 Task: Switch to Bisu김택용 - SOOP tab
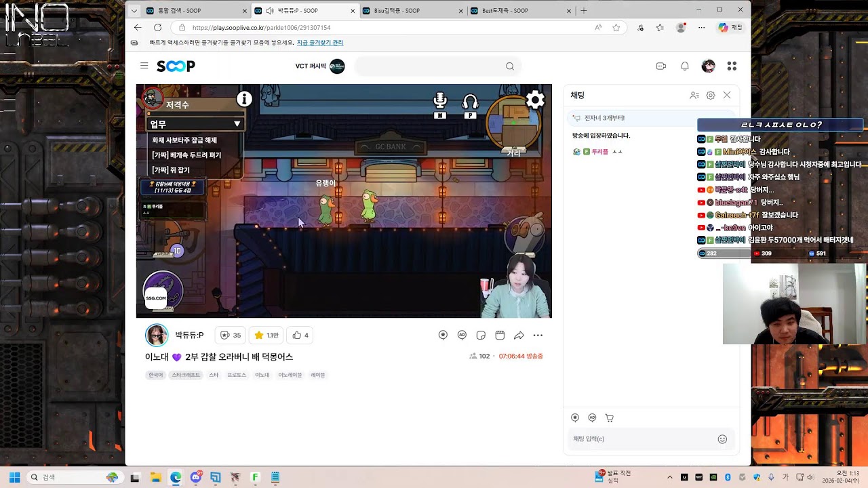412,11
